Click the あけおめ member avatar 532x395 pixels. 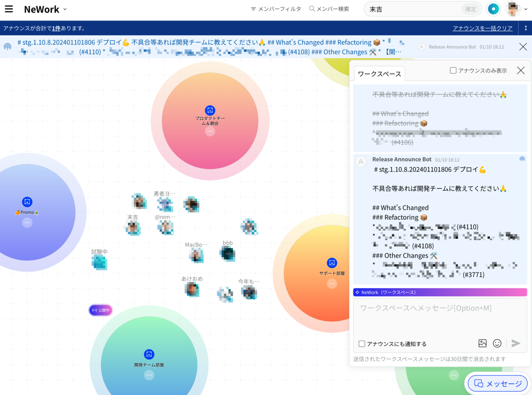192,289
